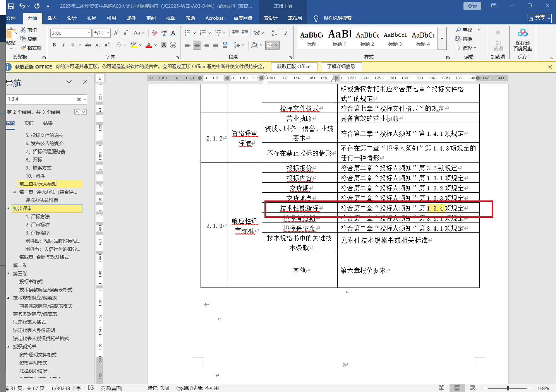This screenshot has width=556, height=392.
Task: Go to 第四章 合同条款及格式 in the navigation
Action: coord(44,257)
